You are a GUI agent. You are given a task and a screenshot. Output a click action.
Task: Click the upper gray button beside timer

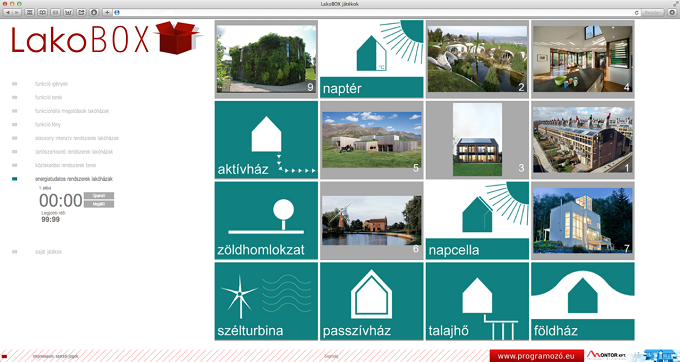[99, 196]
